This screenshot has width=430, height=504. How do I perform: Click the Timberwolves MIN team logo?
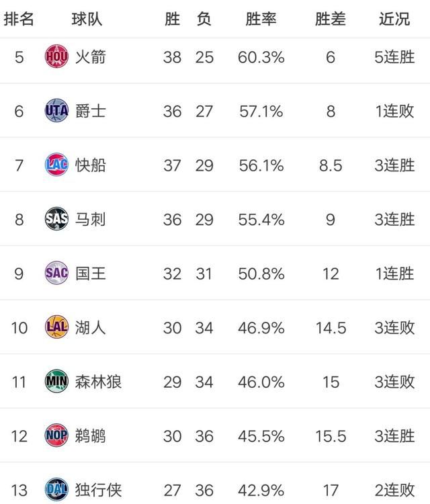click(x=56, y=382)
